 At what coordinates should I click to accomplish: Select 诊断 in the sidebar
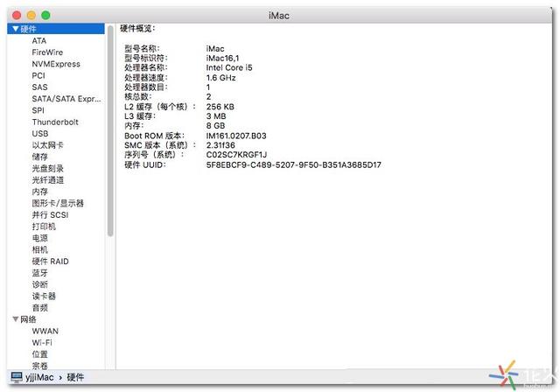click(x=39, y=284)
